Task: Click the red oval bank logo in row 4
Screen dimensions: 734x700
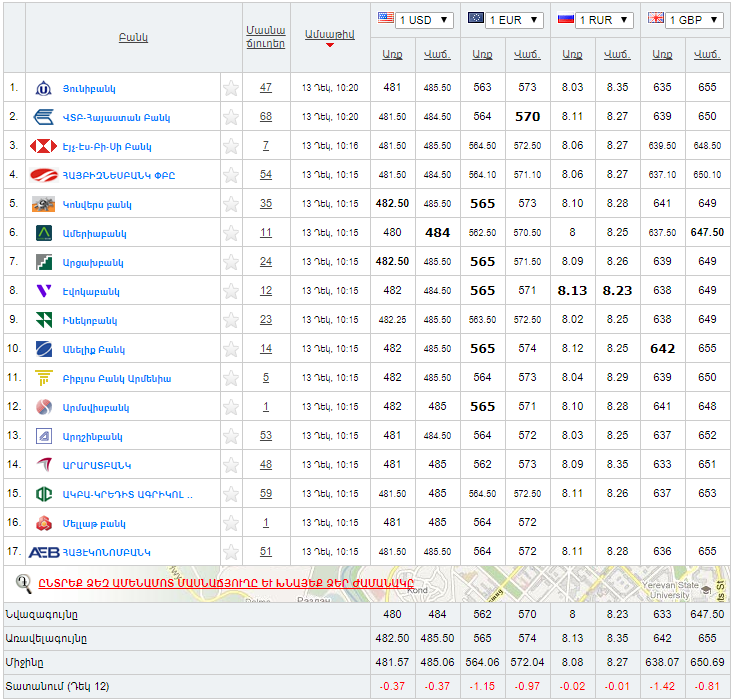Action: tap(44, 175)
